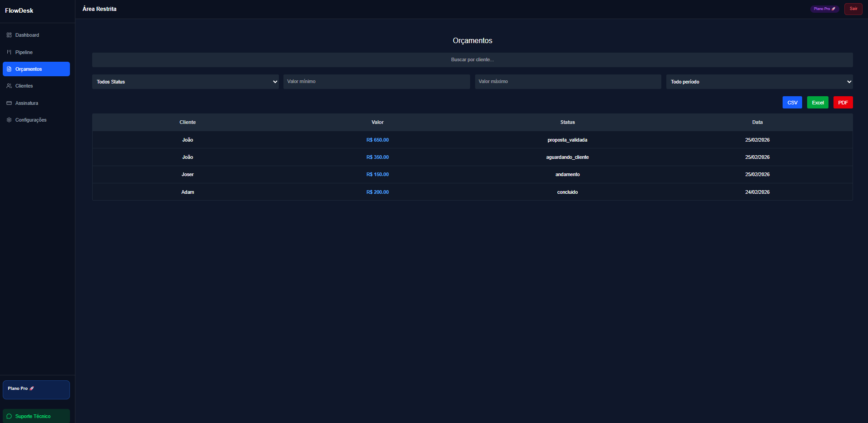The width and height of the screenshot is (868, 423).
Task: Expand the Todo período dropdown
Action: point(759,82)
